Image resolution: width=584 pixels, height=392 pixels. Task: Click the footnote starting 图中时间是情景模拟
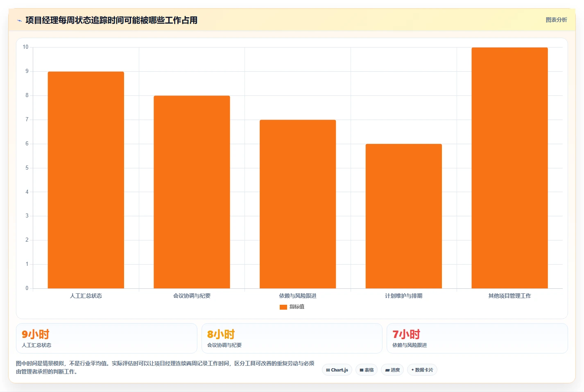tap(165, 367)
